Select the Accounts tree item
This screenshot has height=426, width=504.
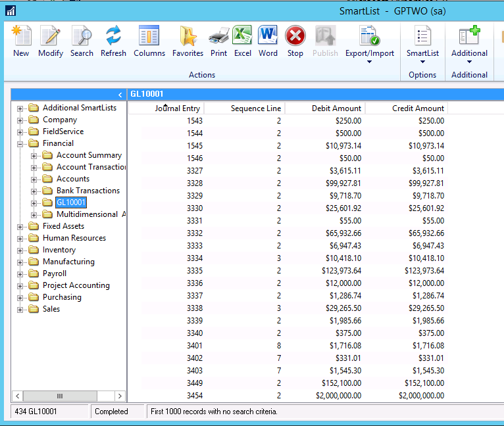pos(73,179)
